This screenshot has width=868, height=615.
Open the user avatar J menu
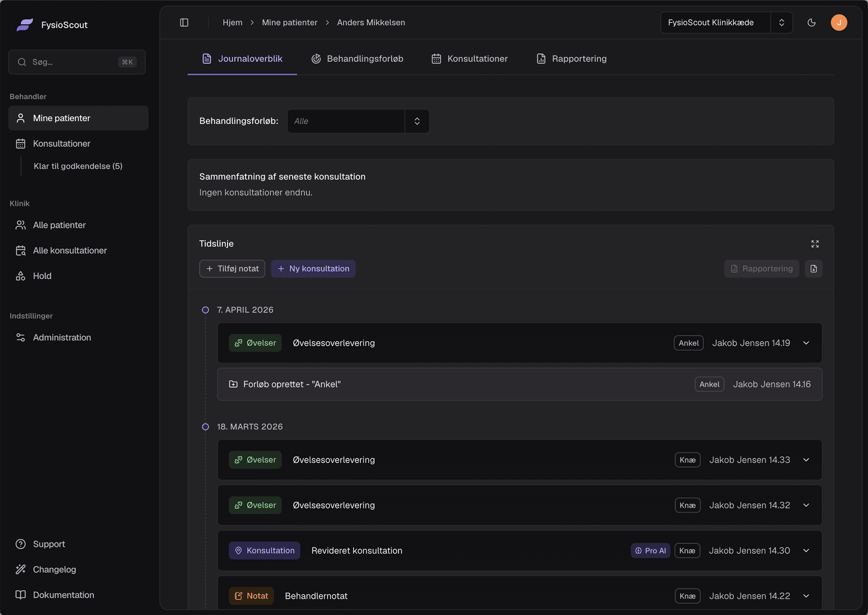pyautogui.click(x=839, y=23)
